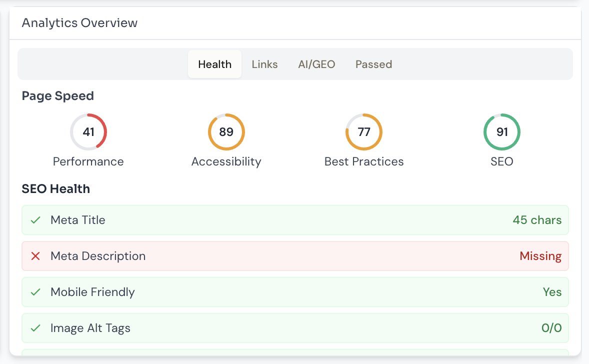Select the Meta Title row label

(x=78, y=220)
